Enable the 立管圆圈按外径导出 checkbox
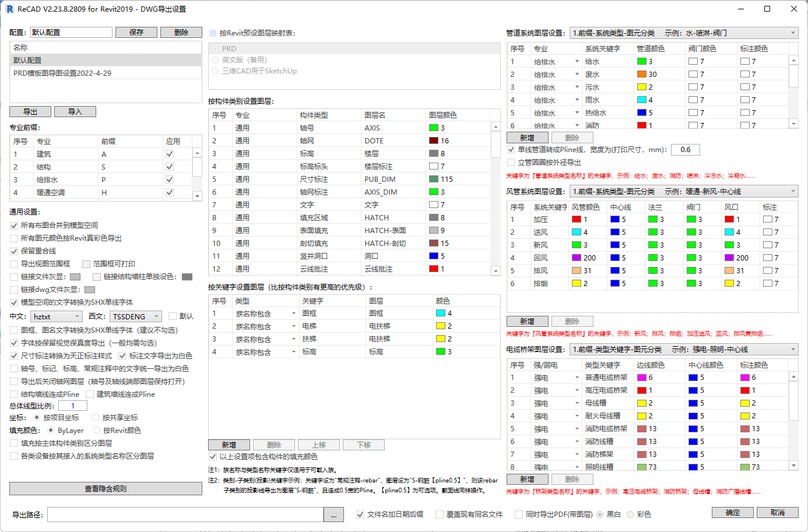 click(511, 163)
